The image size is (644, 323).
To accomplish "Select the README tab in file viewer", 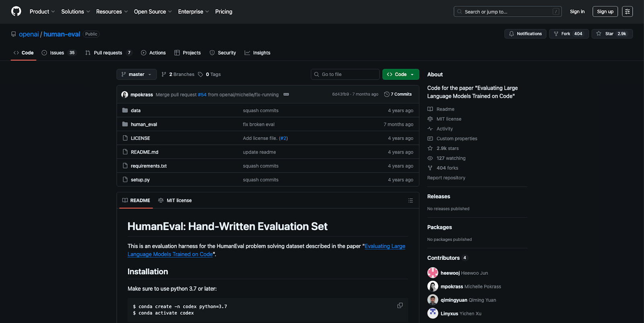I will point(136,200).
